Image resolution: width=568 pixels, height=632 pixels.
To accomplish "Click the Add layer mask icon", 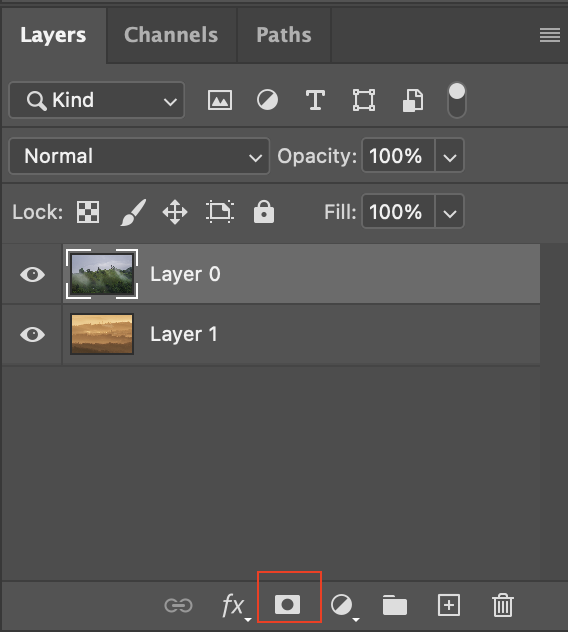I will click(x=287, y=605).
